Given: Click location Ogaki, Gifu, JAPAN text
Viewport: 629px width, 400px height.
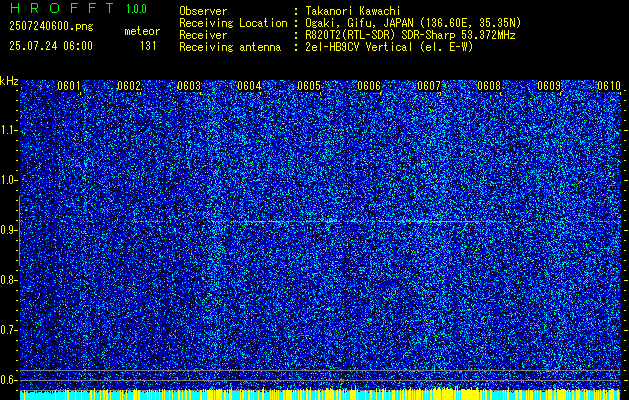Looking at the screenshot, I should coord(413,23).
